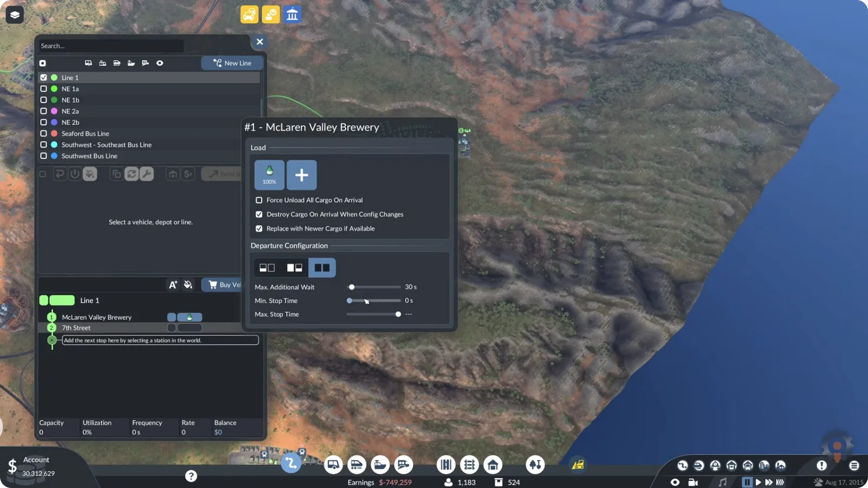The width and height of the screenshot is (868, 488).
Task: Click the McLaren Valley Brewery stop
Action: pos(97,317)
